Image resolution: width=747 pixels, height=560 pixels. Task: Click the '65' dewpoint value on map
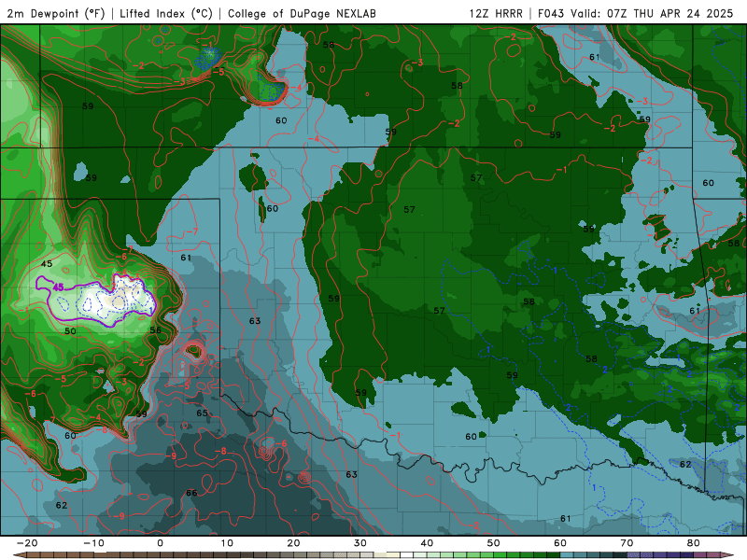pyautogui.click(x=202, y=413)
